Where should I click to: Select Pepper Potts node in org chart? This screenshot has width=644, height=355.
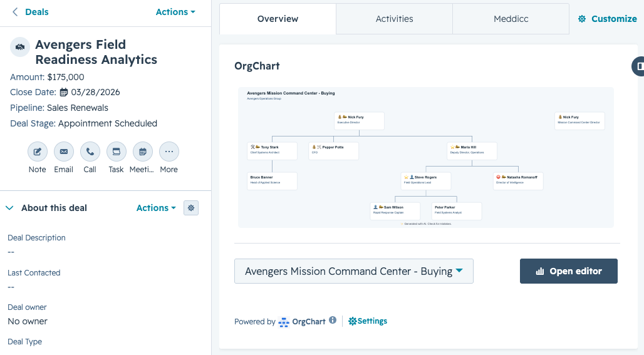(x=333, y=151)
